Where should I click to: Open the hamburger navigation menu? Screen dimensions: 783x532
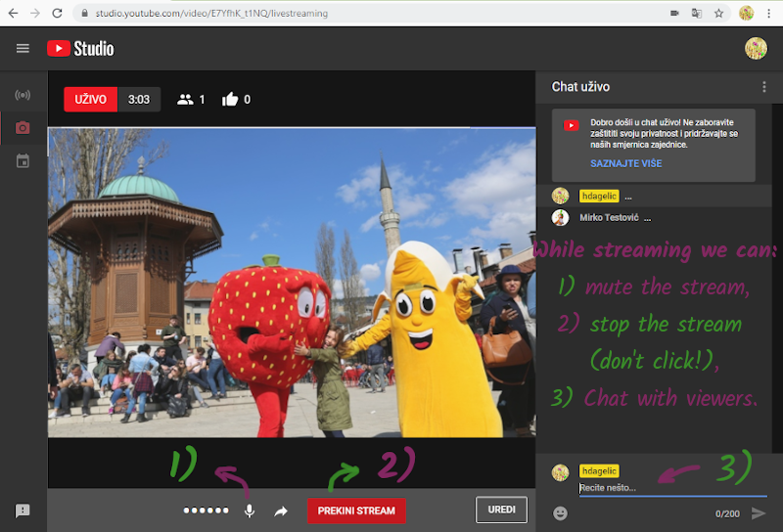[23, 48]
